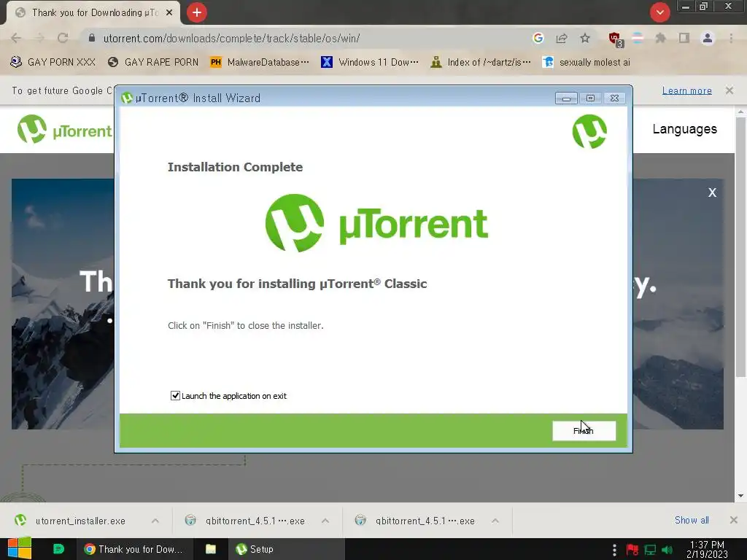The image size is (747, 560).
Task: Close the downloads bar
Action: 734,520
